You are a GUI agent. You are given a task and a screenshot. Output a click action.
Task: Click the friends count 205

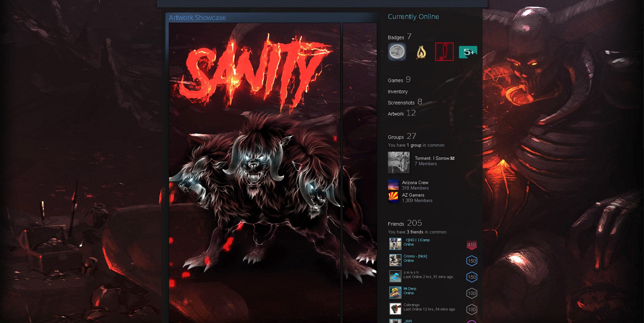(x=414, y=223)
